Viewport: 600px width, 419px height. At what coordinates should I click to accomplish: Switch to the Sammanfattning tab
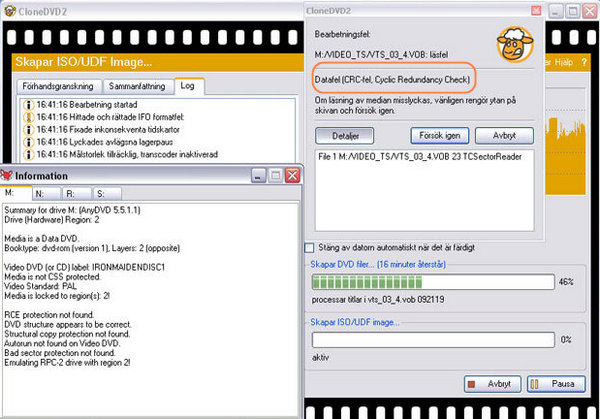click(x=137, y=86)
